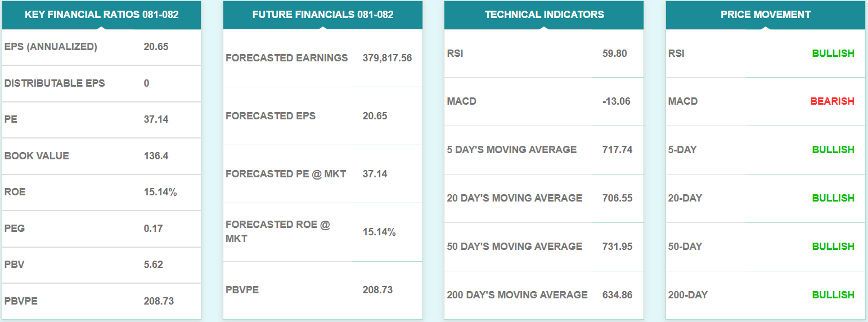Click the EPS (Annualized) row label
Screen dimensions: 868x322
point(51,47)
